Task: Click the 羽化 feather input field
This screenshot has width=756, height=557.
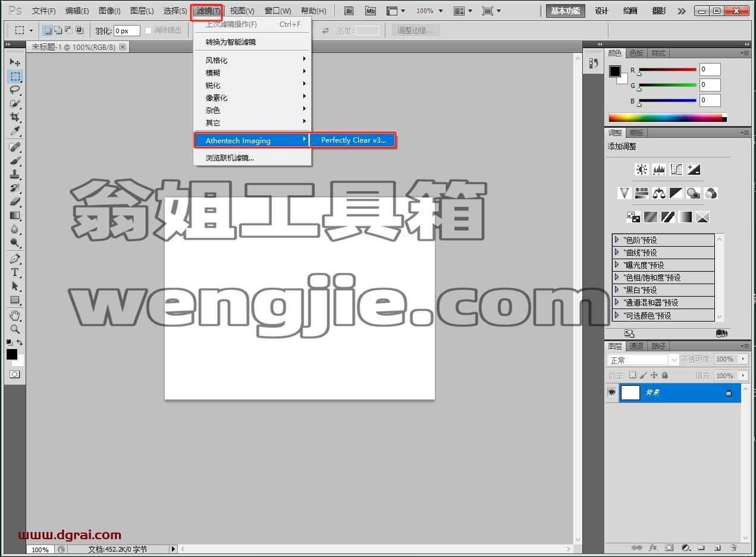Action: [x=127, y=31]
